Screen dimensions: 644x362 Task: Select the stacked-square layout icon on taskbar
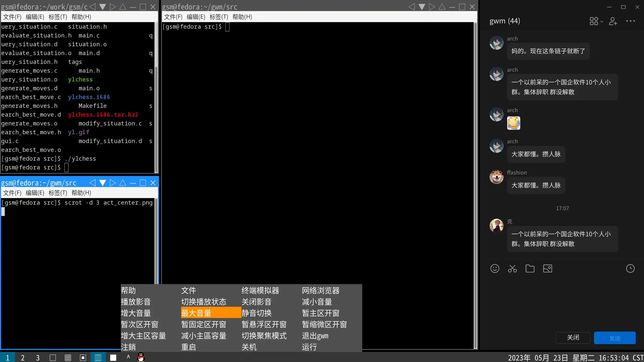point(83,357)
